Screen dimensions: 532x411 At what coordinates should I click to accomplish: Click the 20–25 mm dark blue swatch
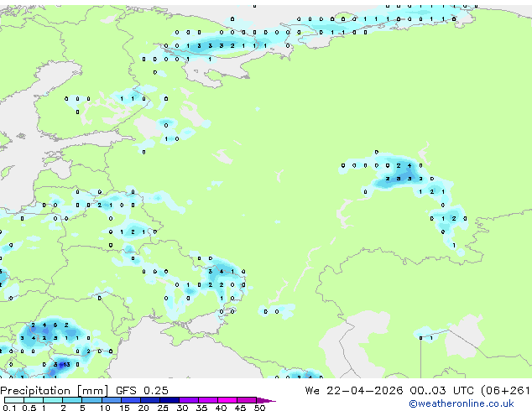[150, 400]
